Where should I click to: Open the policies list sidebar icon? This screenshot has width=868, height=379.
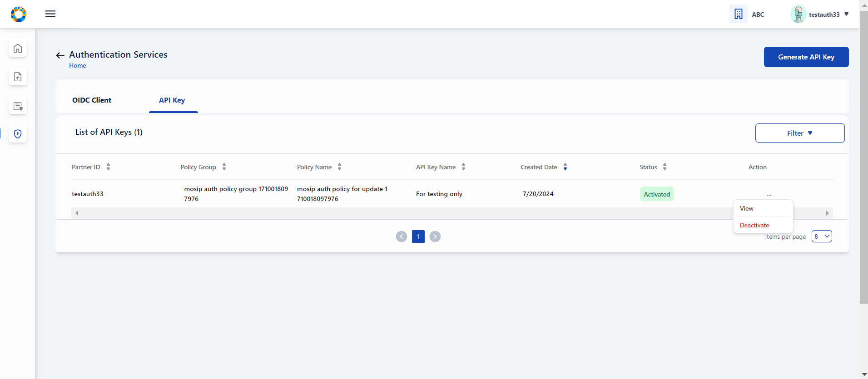pos(18,106)
